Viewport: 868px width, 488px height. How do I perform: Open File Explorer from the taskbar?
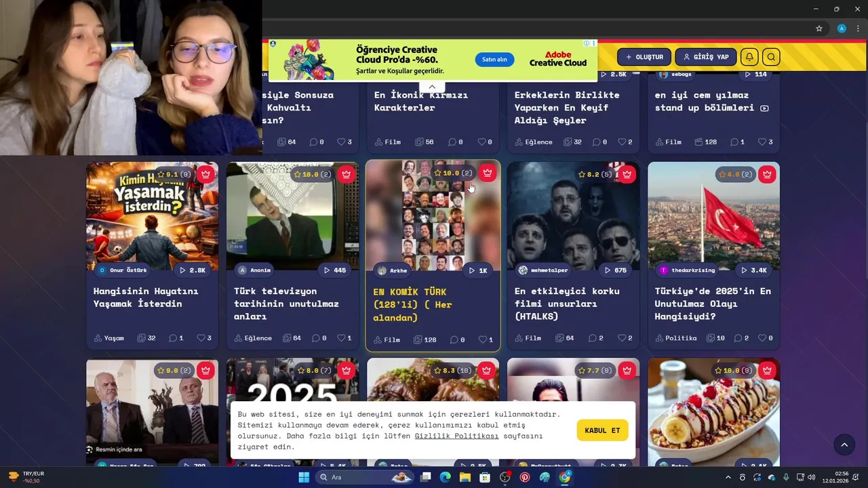(x=465, y=477)
